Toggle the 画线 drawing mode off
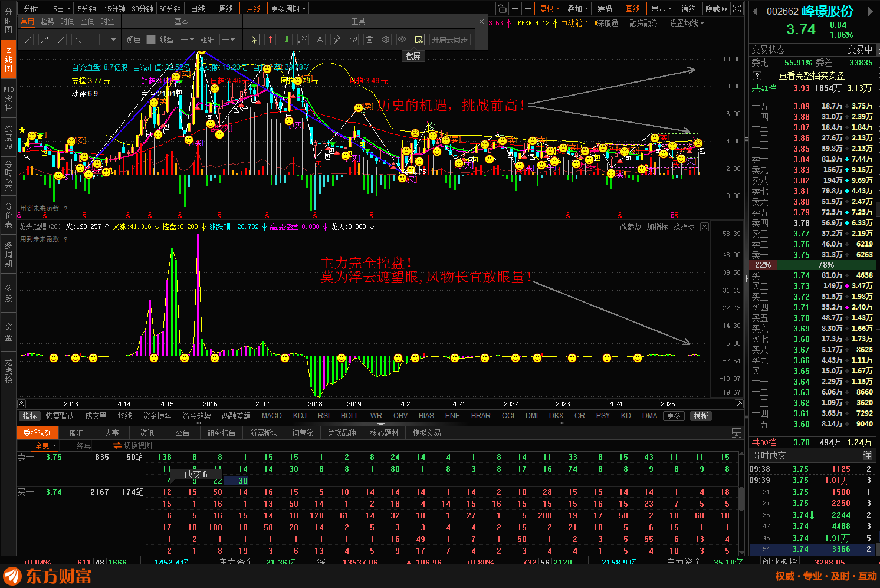This screenshot has width=880, height=588. click(x=632, y=9)
